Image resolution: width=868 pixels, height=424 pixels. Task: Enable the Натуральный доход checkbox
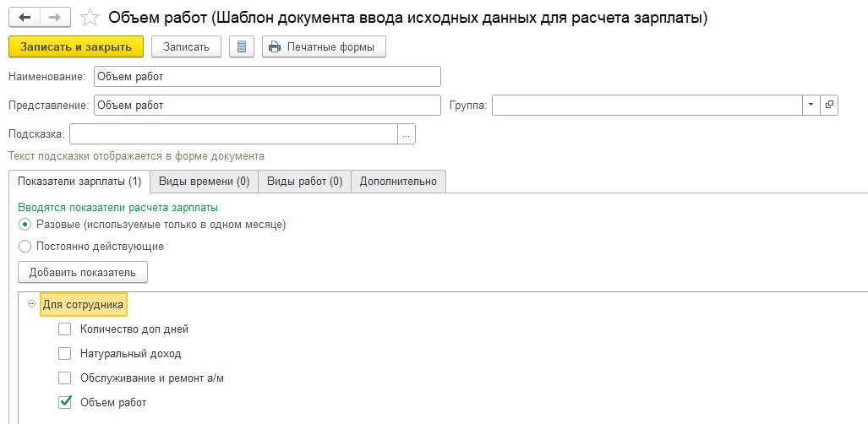[x=65, y=354]
